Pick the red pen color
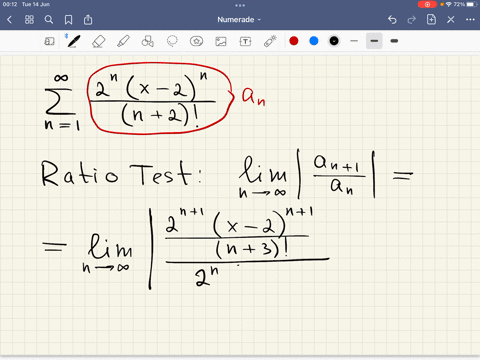Screen dimensions: 480x360 point(294,41)
